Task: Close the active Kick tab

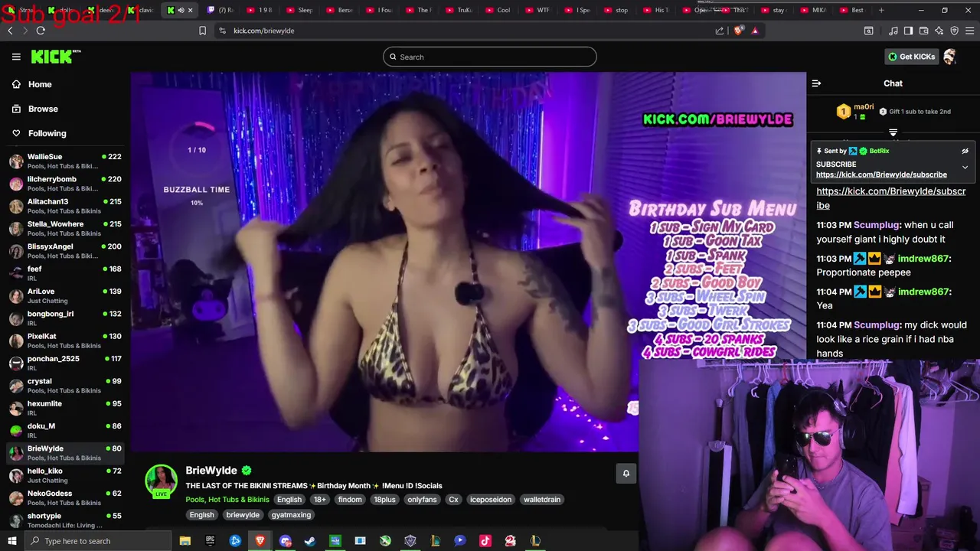Action: tap(191, 10)
